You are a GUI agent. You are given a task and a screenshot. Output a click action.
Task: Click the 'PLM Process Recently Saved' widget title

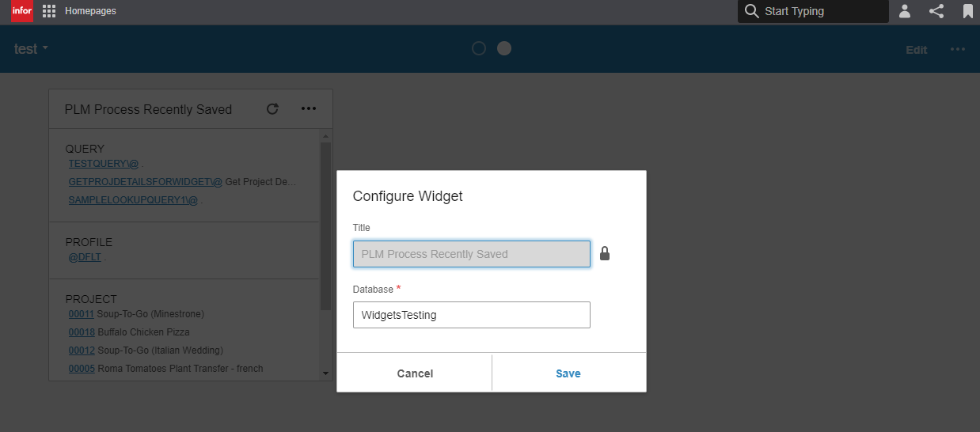click(148, 109)
